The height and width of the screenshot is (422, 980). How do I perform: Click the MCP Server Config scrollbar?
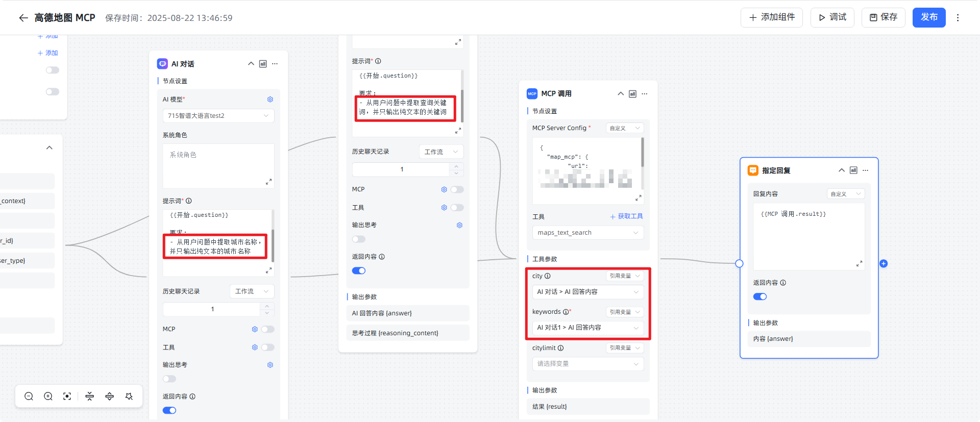point(643,152)
